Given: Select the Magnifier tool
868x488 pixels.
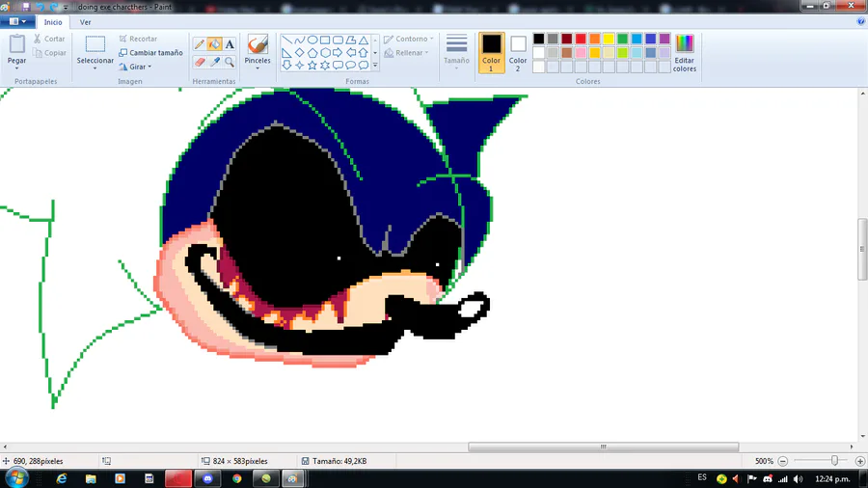Looking at the screenshot, I should pyautogui.click(x=230, y=62).
